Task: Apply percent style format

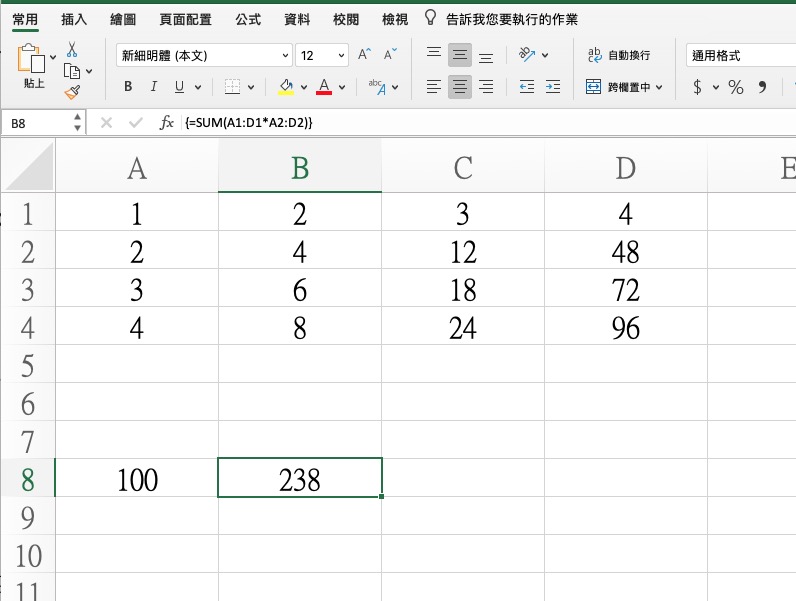Action: click(736, 87)
